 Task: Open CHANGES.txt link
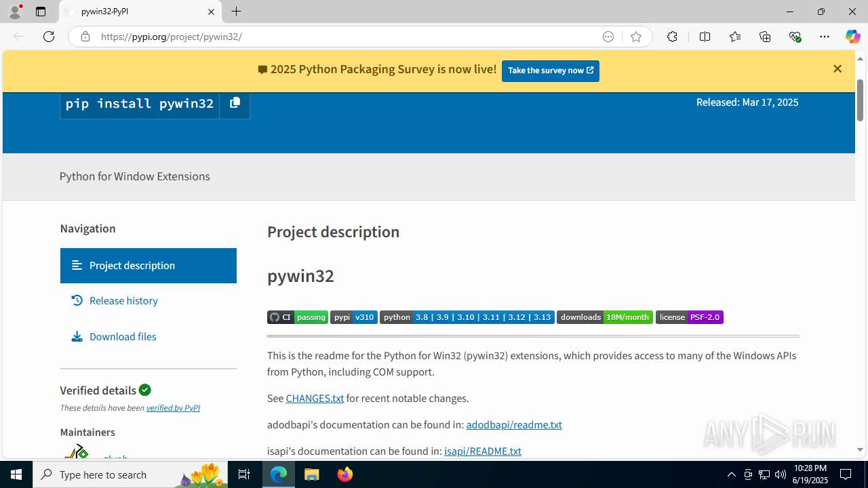click(x=315, y=399)
